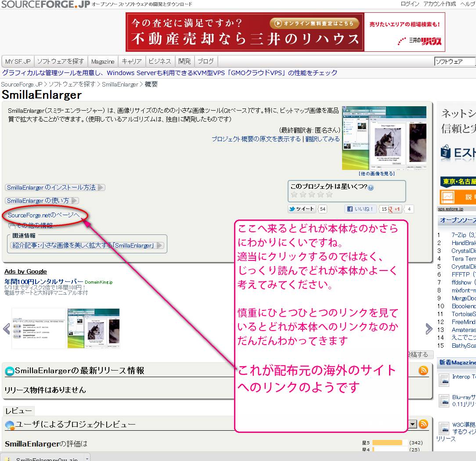Open the ソフトウェアを探す navigation tab
Screen dimensions: 476x461
(61, 61)
